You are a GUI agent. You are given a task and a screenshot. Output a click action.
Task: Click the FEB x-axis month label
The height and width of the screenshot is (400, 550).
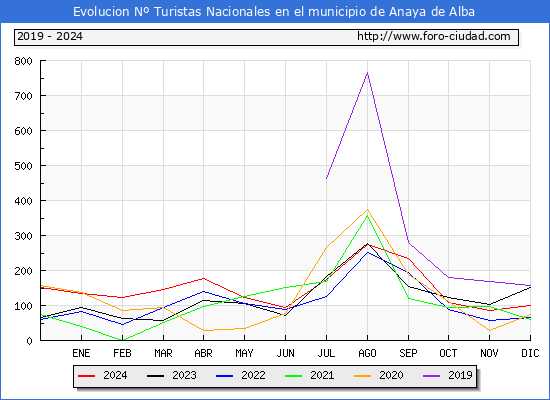122,353
